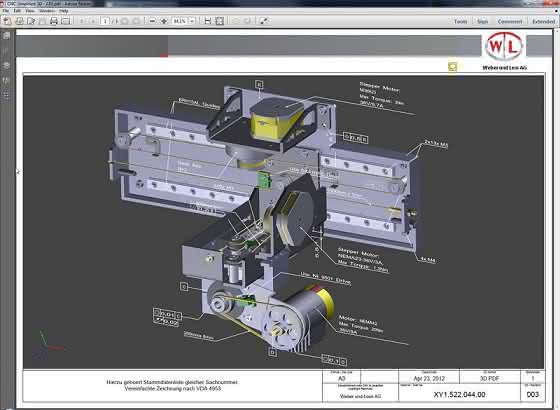Click the read mode toolbar icon
560x410 pixels.
[x=264, y=21]
